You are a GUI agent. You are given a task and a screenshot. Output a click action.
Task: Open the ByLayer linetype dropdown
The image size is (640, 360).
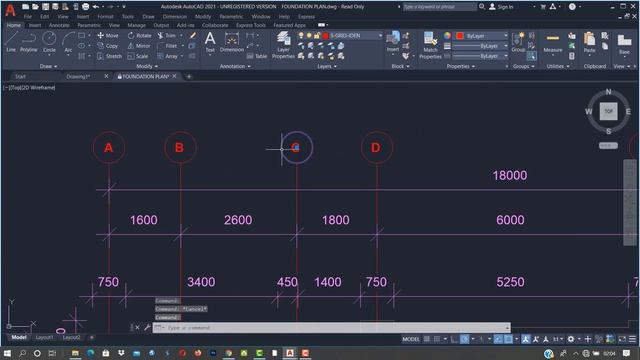(505, 56)
